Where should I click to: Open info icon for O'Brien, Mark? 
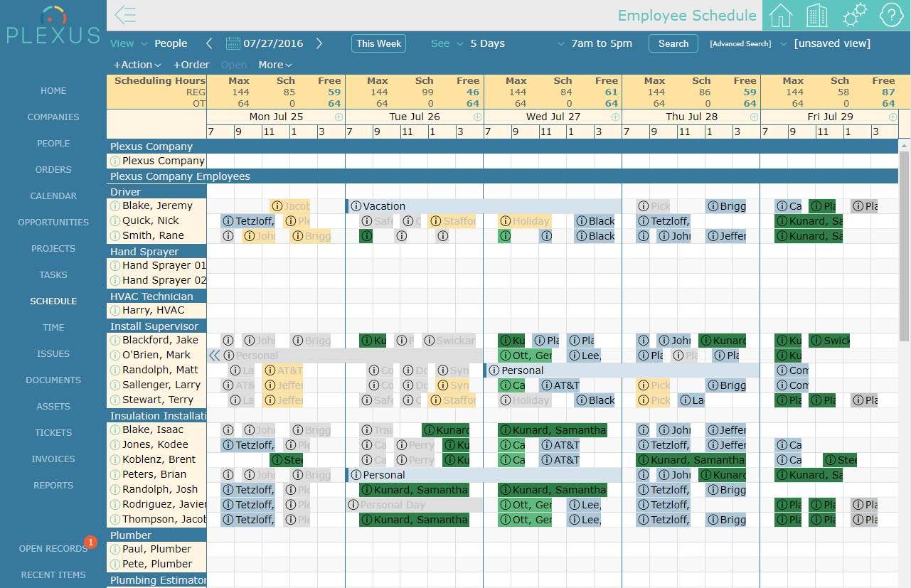click(115, 355)
